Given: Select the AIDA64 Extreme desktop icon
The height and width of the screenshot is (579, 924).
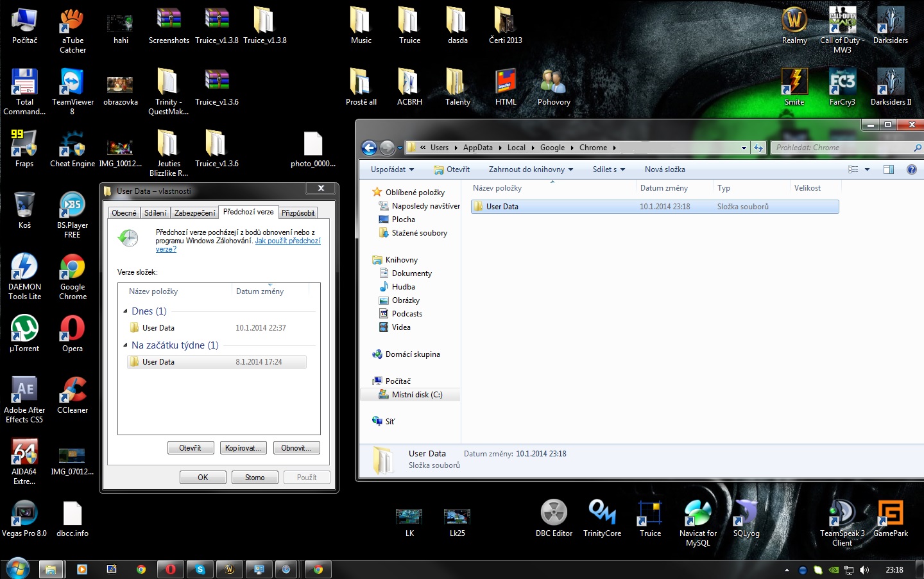Looking at the screenshot, I should click(24, 462).
